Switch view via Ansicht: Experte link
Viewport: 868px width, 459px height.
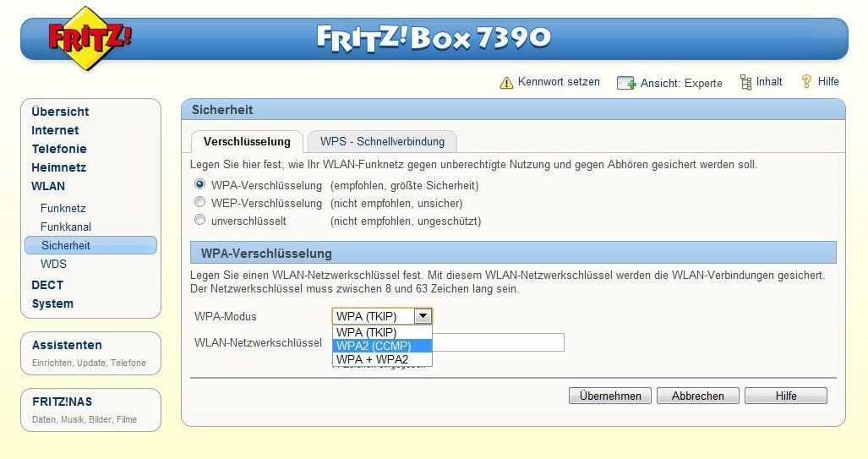(681, 83)
